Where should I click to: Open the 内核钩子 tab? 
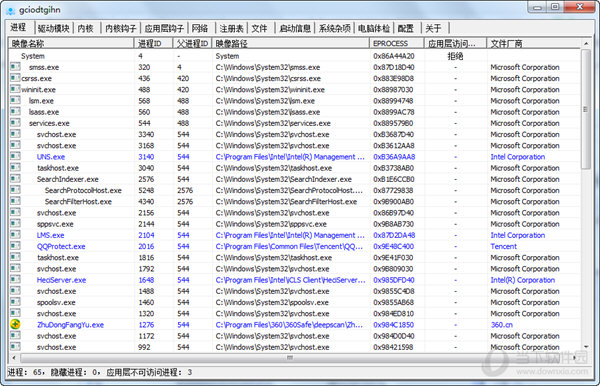click(x=121, y=28)
